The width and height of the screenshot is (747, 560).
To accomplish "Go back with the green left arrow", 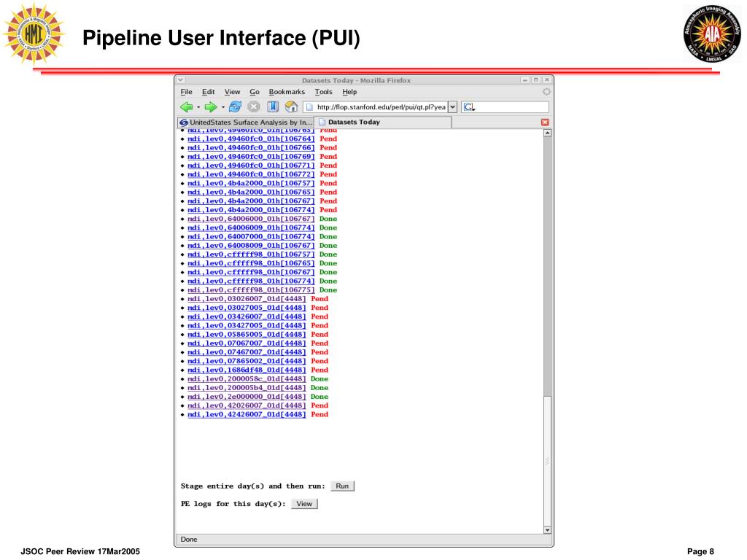I will (186, 107).
